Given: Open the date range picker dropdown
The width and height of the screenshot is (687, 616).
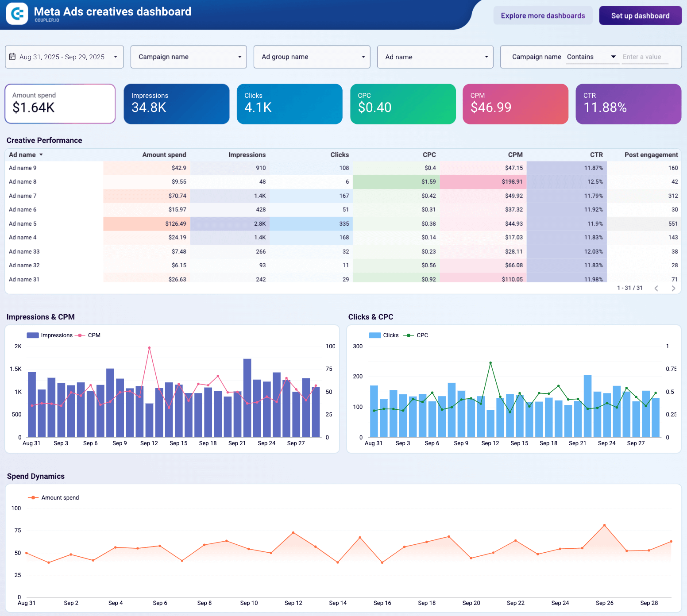Looking at the screenshot, I should coord(65,57).
